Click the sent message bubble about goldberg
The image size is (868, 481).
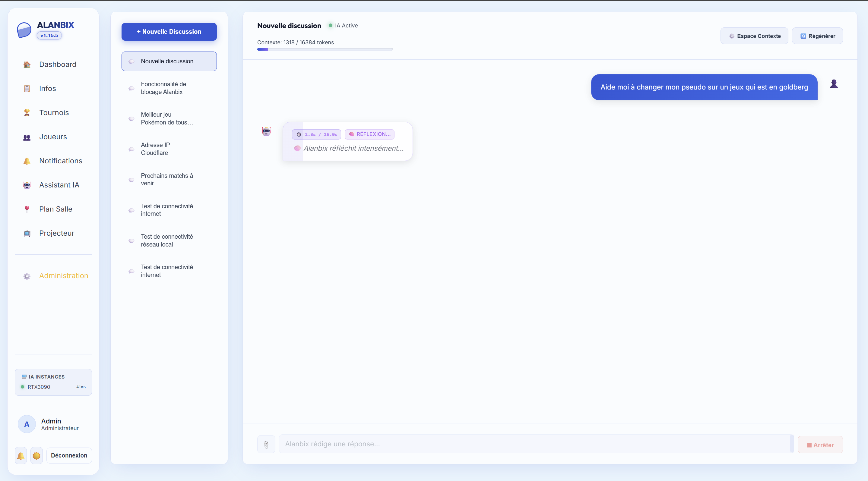(704, 87)
